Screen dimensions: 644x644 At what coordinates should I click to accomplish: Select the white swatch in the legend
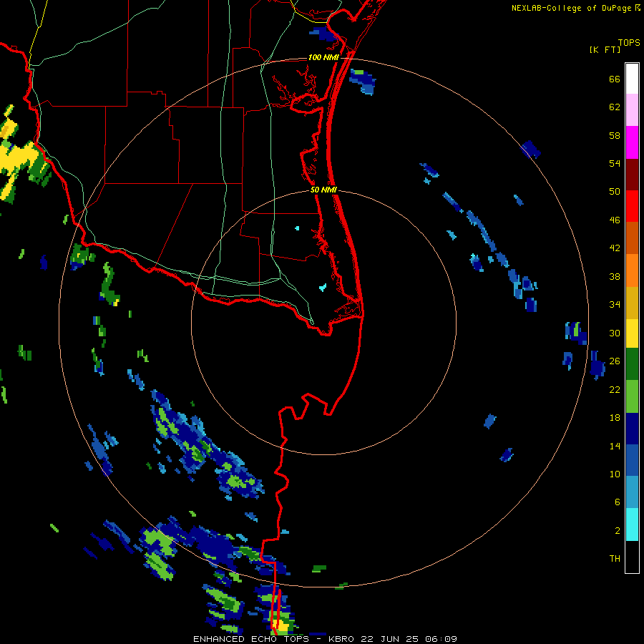pyautogui.click(x=632, y=79)
